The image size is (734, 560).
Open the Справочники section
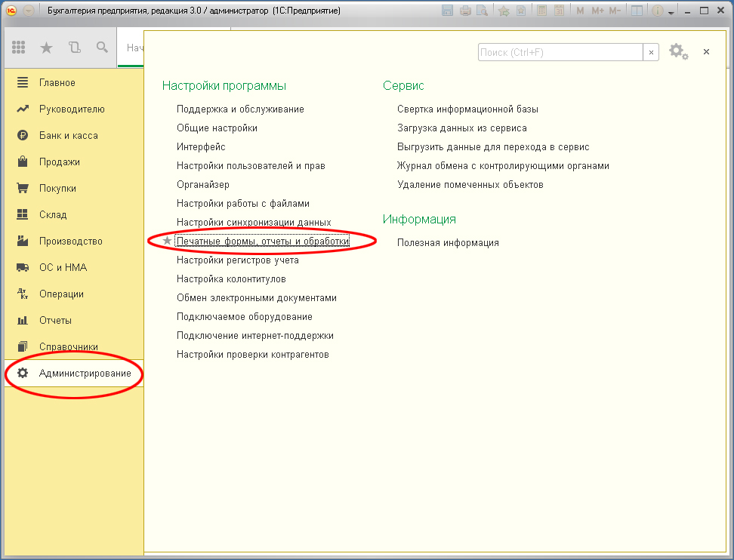74,346
